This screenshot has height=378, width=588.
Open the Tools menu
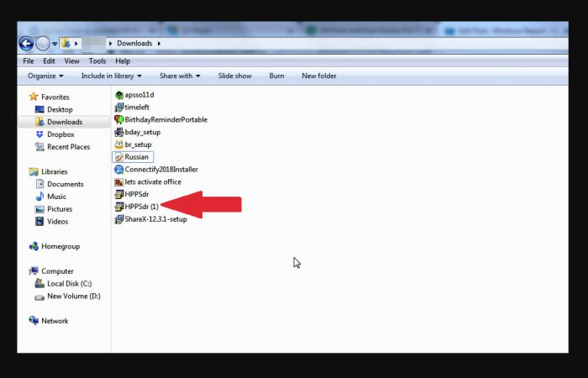97,60
